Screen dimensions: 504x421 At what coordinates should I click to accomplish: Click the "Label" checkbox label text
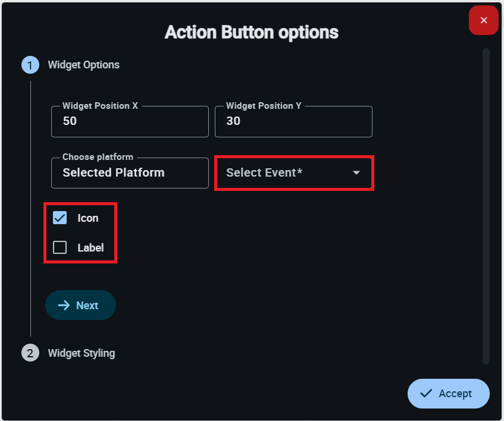pyautogui.click(x=90, y=248)
